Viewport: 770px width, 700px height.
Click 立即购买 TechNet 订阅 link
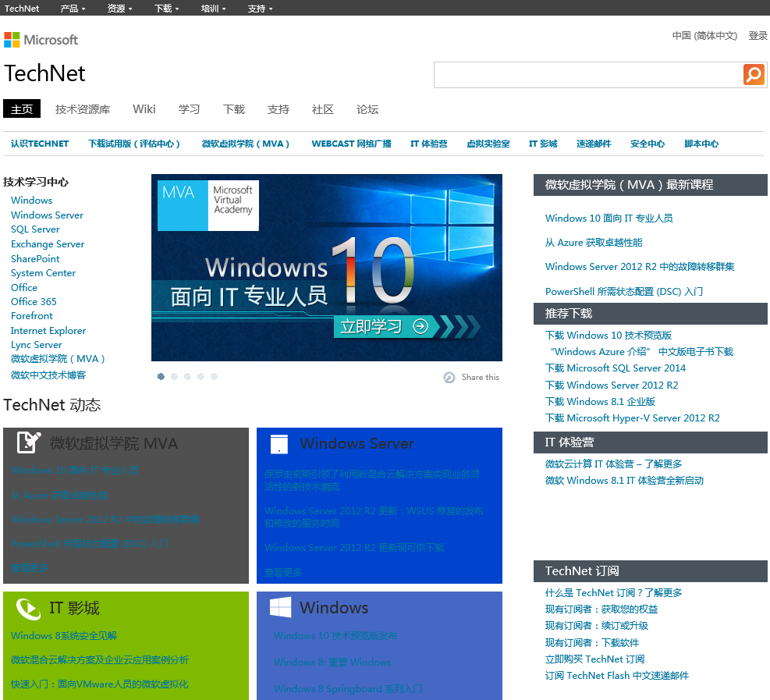pyautogui.click(x=594, y=659)
